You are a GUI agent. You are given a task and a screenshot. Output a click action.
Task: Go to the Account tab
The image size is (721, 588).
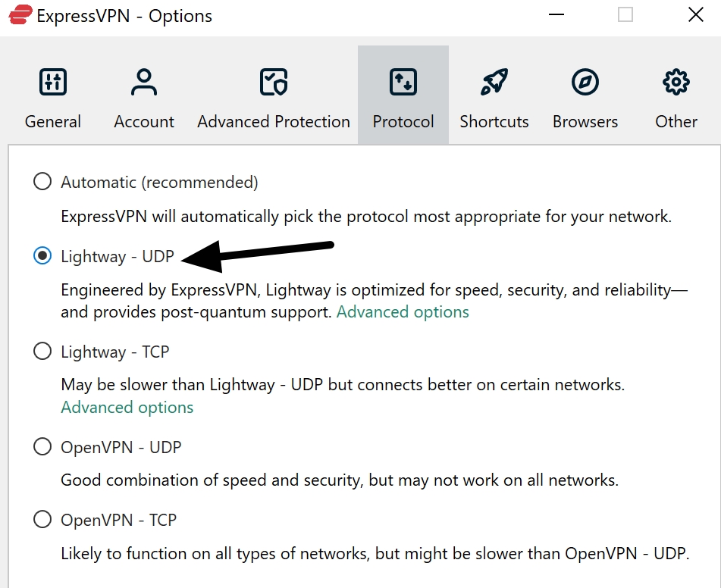(x=143, y=95)
